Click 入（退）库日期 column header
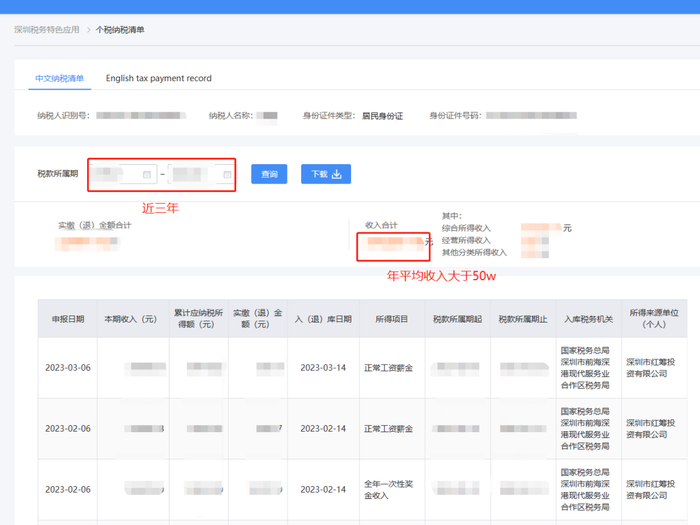Viewport: 700px width, 525px height. [x=323, y=319]
